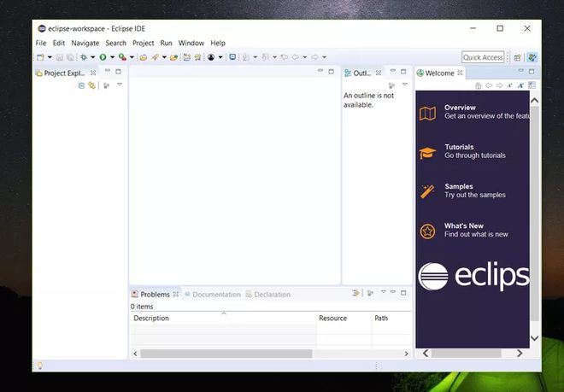Close the Outline view
This screenshot has width=564, height=392.
click(379, 73)
